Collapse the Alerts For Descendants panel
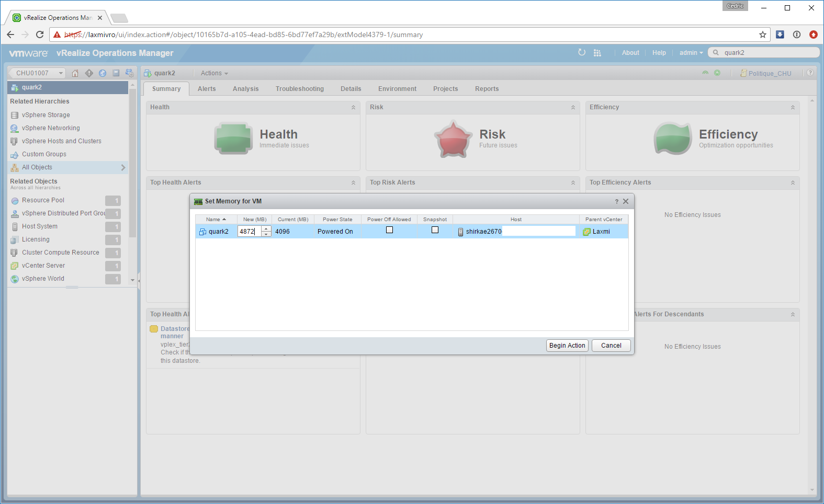Image resolution: width=824 pixels, height=504 pixels. pyautogui.click(x=793, y=314)
